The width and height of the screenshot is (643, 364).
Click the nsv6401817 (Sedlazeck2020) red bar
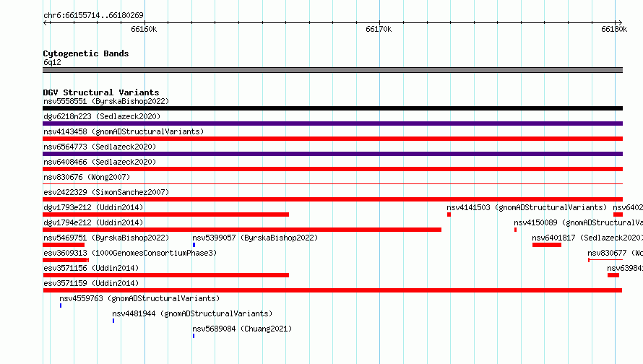click(547, 245)
